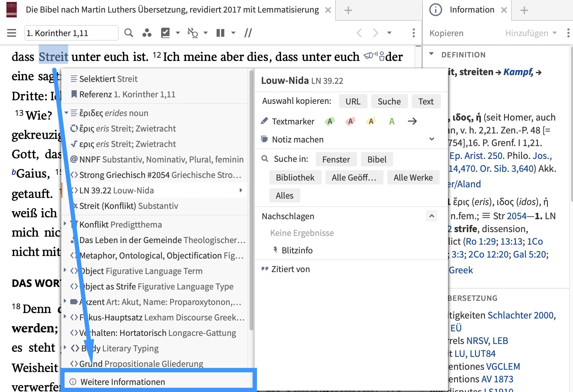Click the Information tab info icon
The height and width of the screenshot is (392, 573).
[x=436, y=10]
